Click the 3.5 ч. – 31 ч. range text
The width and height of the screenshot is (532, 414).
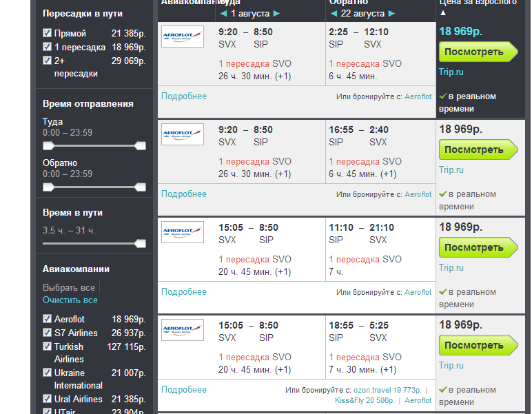click(x=69, y=231)
